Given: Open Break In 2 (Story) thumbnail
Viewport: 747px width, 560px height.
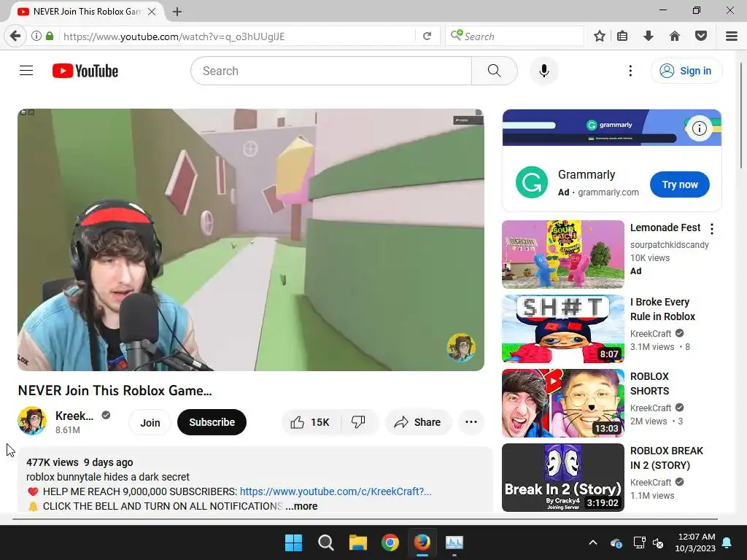Looking at the screenshot, I should [x=563, y=477].
